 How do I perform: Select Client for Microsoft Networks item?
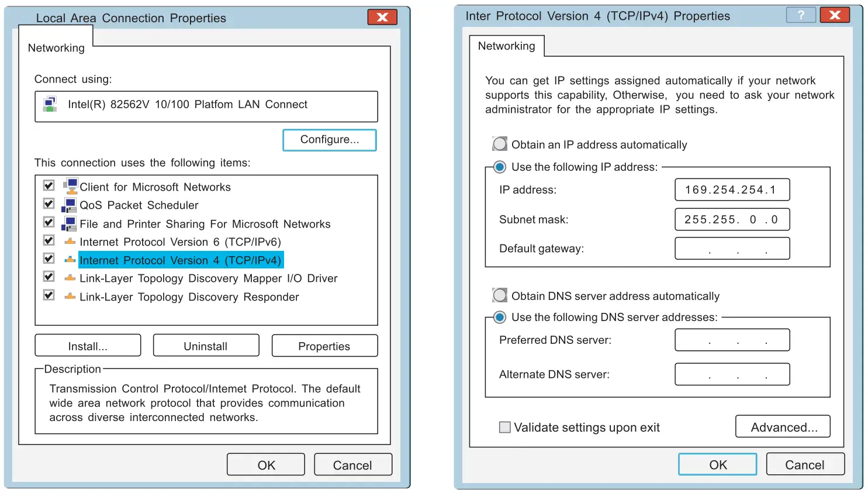point(155,187)
